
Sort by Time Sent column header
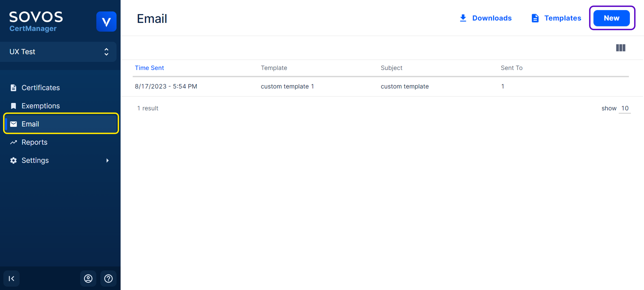click(x=149, y=68)
